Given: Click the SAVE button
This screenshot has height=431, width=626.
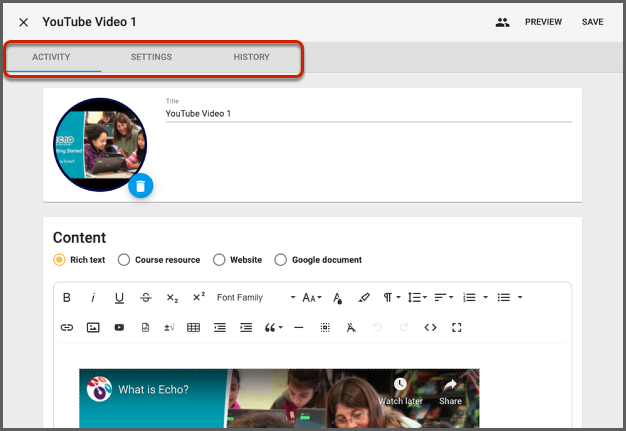Looking at the screenshot, I should click(x=592, y=22).
